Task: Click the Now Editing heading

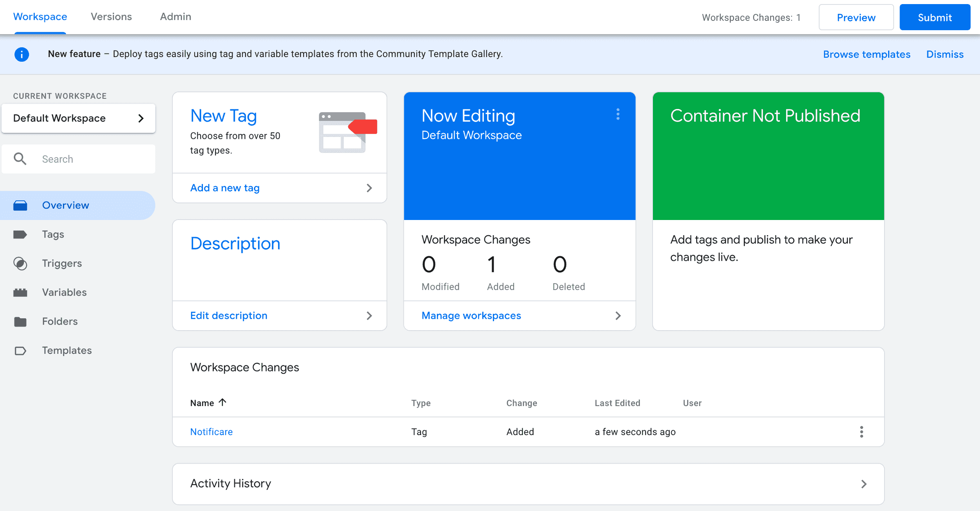Action: coord(468,116)
